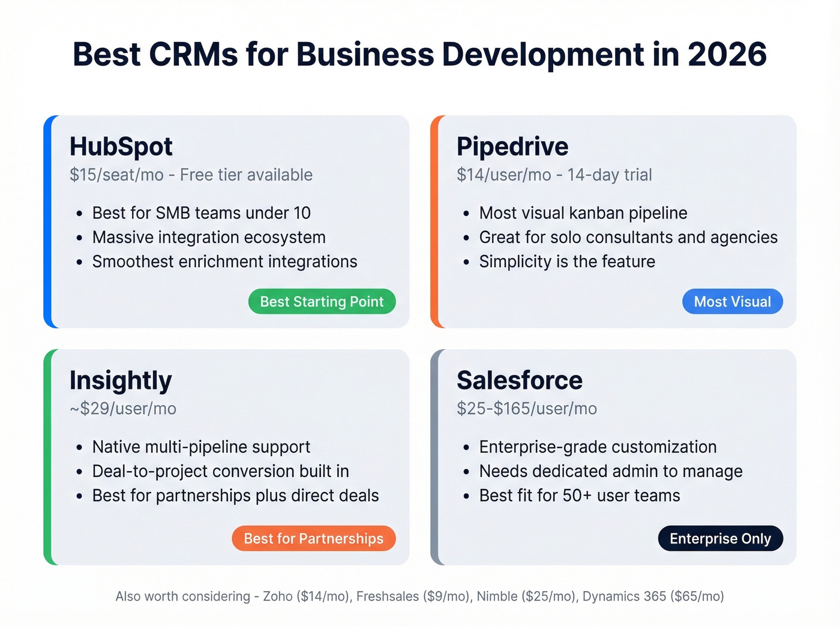Click the Massive integration ecosystem bullet
The height and width of the screenshot is (627, 840).
(x=209, y=237)
